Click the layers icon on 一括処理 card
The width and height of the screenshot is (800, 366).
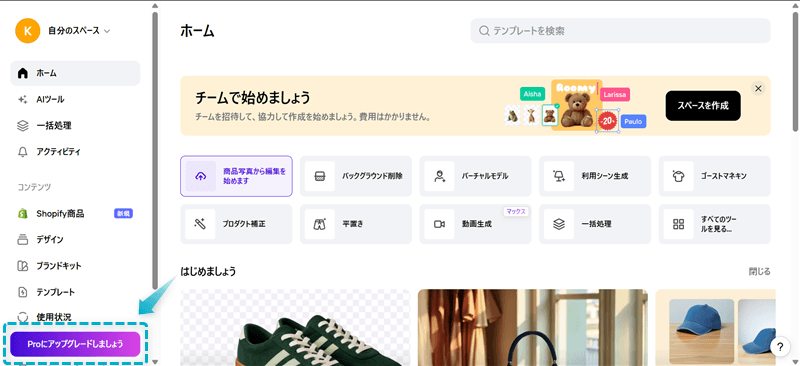coord(559,224)
